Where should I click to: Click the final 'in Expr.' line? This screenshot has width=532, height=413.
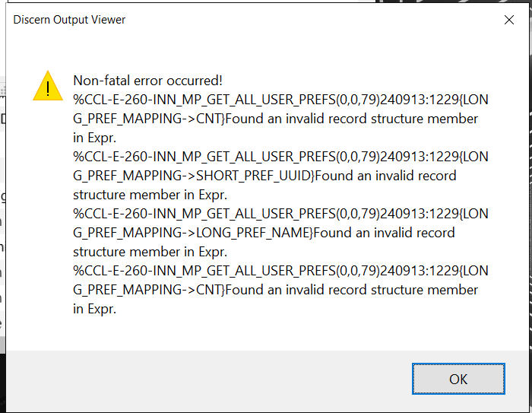tap(94, 309)
